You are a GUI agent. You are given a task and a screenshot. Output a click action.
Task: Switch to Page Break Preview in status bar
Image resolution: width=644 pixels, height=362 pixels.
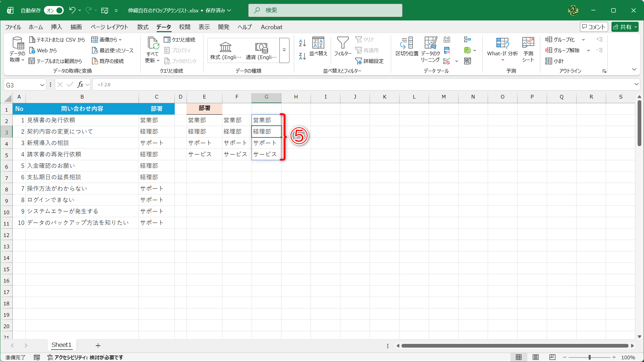click(x=552, y=357)
